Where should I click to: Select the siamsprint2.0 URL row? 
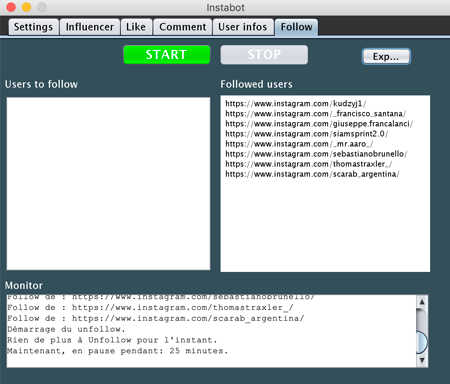(x=306, y=134)
